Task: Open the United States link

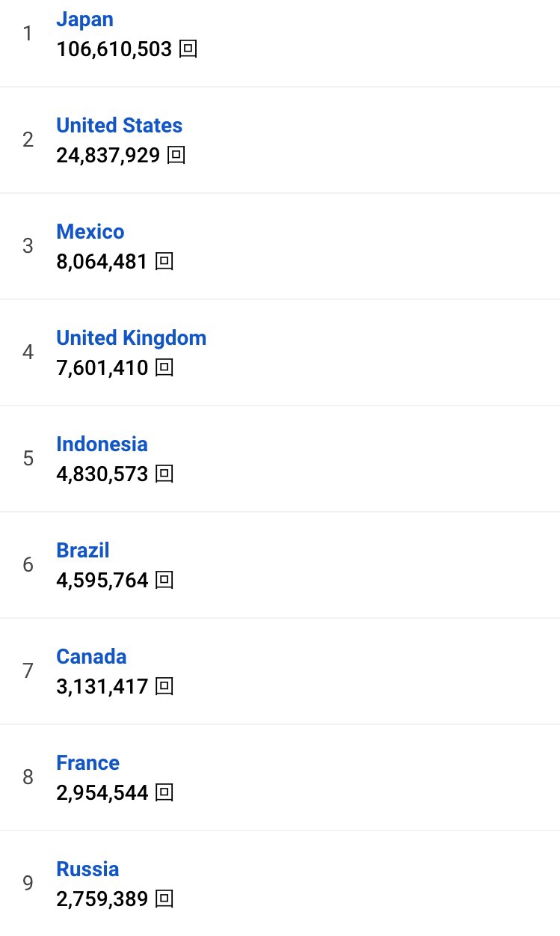Action: pos(119,125)
